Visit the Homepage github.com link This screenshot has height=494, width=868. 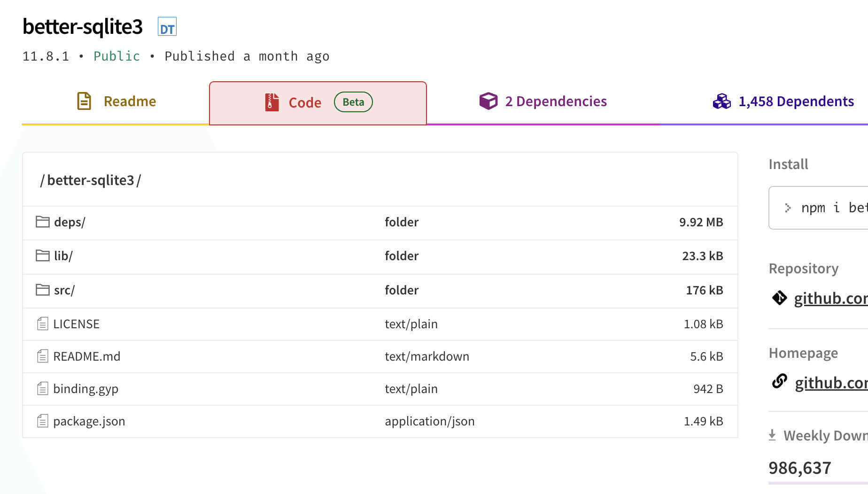[x=830, y=383]
